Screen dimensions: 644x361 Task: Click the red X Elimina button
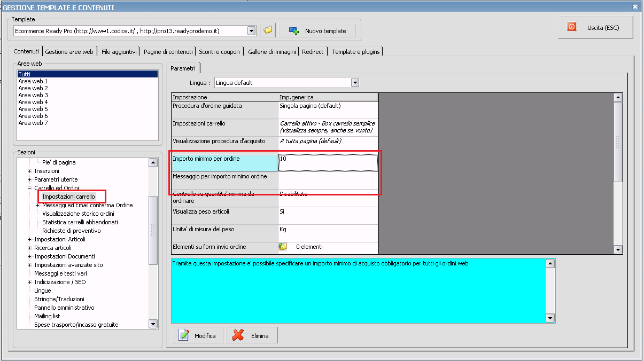pyautogui.click(x=251, y=335)
